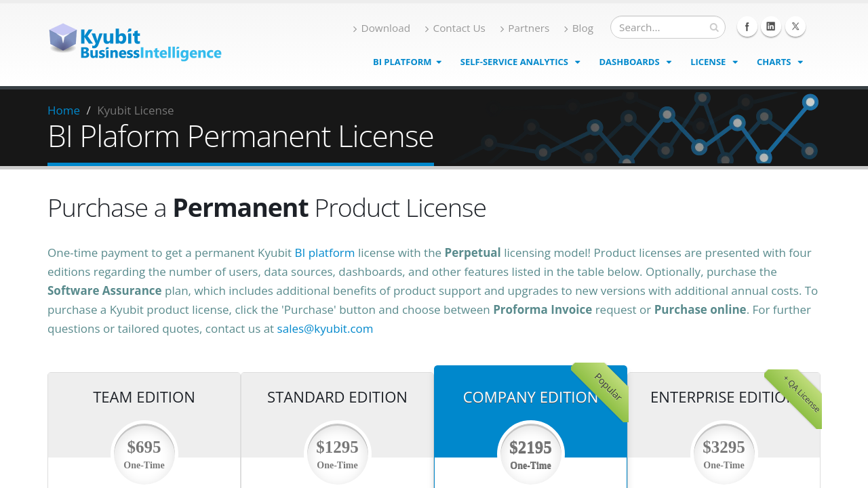Click the 'BI Plaform Permanent License' title
The width and height of the screenshot is (868, 488).
[x=241, y=136]
